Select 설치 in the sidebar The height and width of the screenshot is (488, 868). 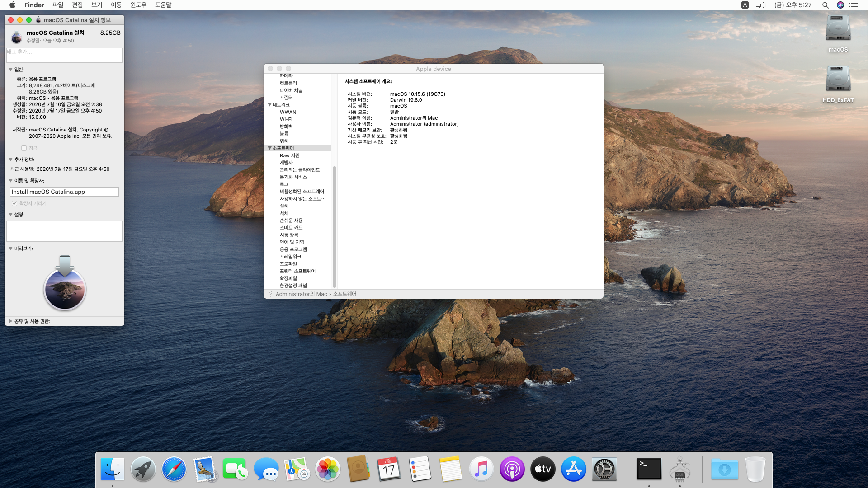284,206
